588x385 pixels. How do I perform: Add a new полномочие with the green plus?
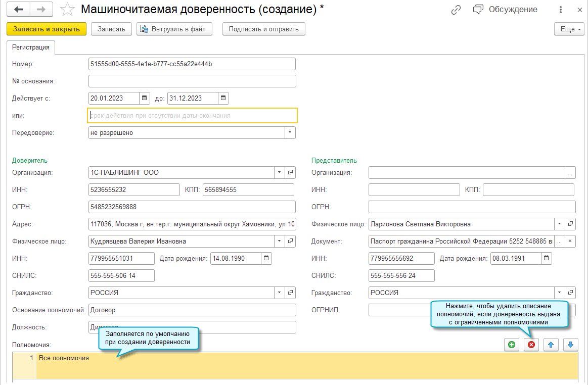[x=511, y=345]
